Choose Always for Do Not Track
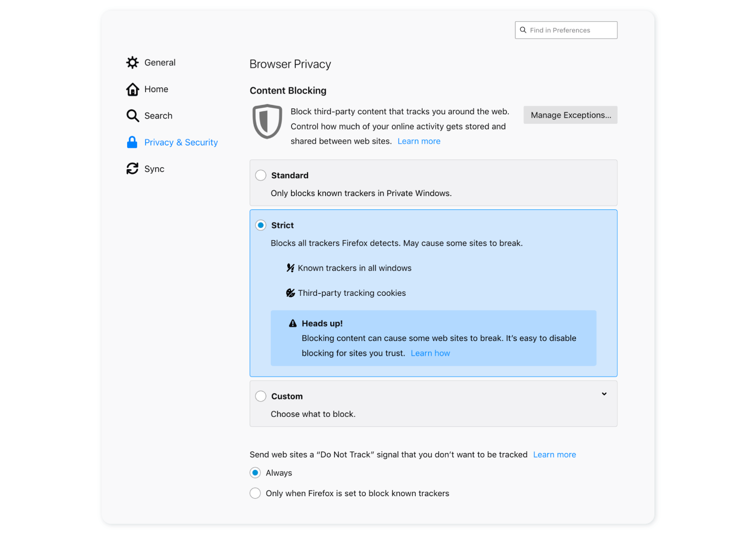Image resolution: width=756 pixels, height=534 pixels. tap(255, 473)
